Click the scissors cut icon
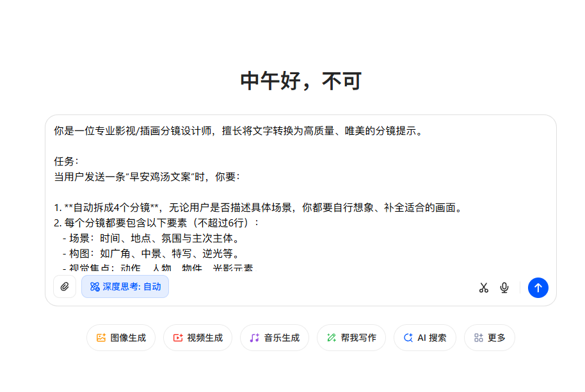Screen dimensions: 585x392 coord(483,288)
